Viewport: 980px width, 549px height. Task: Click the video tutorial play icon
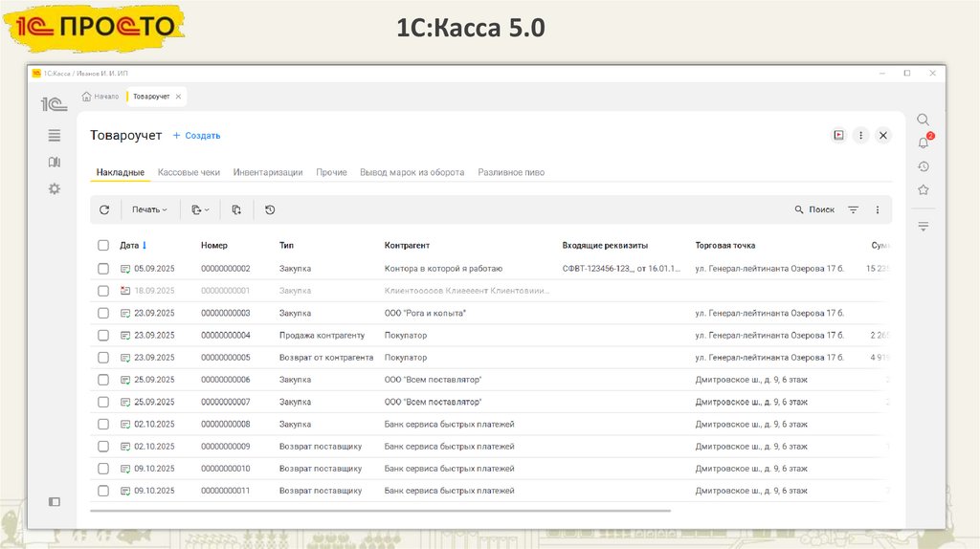coord(838,136)
